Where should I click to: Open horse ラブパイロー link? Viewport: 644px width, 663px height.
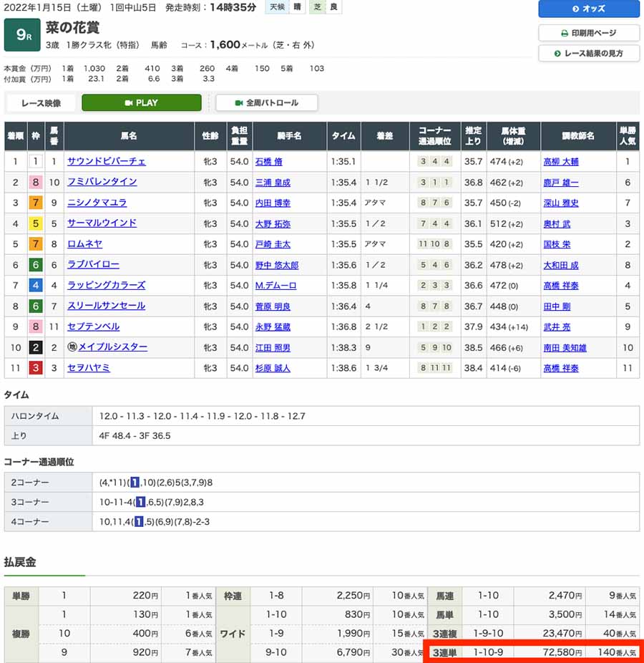[x=94, y=265]
